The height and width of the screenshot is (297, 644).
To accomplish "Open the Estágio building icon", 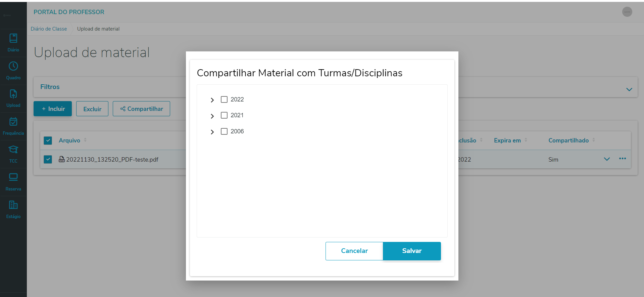I will 13,205.
